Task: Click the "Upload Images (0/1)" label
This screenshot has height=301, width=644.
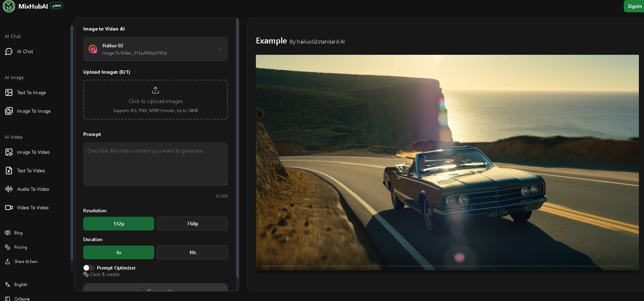Action: click(107, 72)
